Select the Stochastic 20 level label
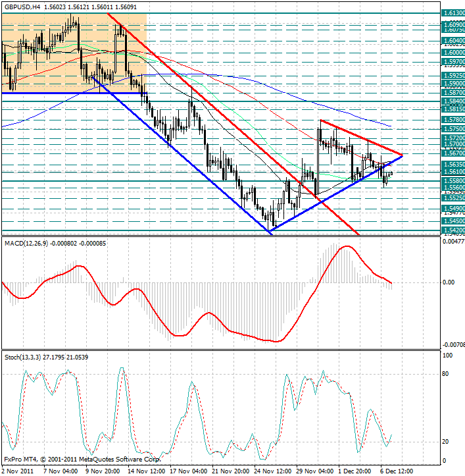This screenshot has width=465, height=476. click(445, 442)
